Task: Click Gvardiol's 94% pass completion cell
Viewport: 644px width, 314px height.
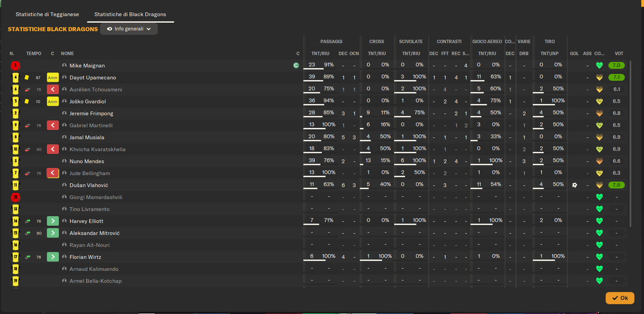Action: (329, 100)
